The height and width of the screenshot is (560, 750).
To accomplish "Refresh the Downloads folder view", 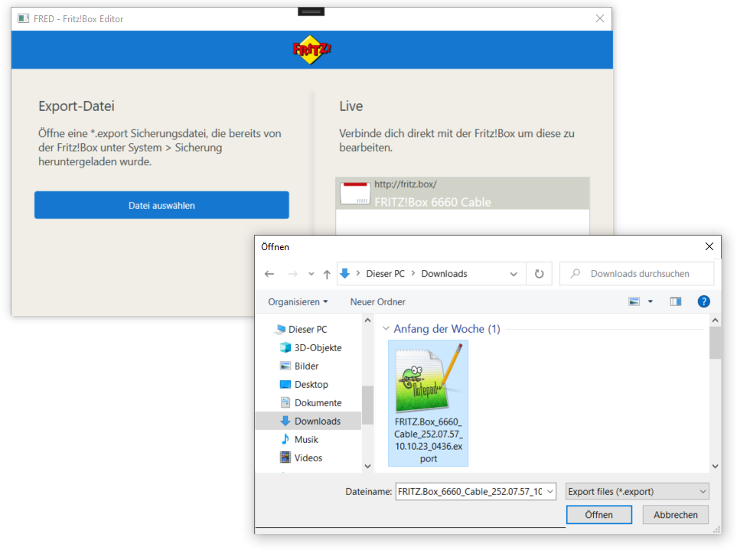I will click(539, 274).
